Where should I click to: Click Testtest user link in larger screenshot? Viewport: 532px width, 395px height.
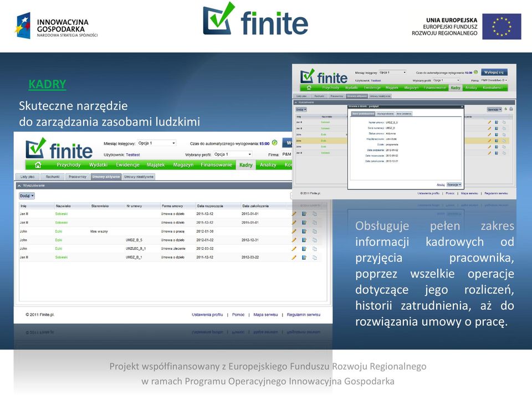[132, 155]
